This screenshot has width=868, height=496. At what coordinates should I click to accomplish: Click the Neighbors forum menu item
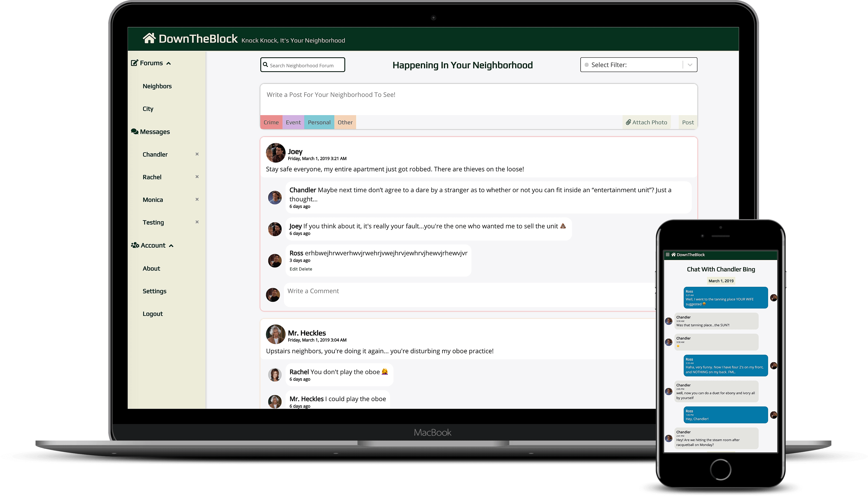[x=157, y=86]
